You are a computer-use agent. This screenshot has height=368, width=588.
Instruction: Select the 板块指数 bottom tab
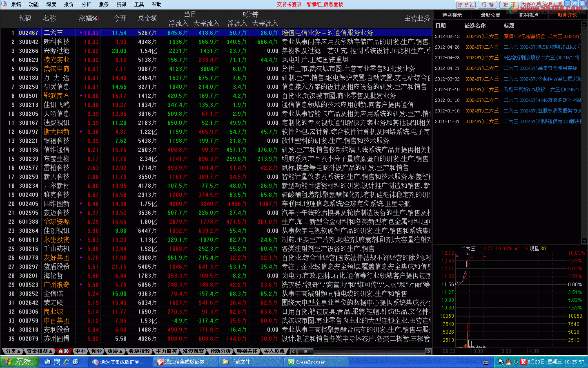pos(140,351)
